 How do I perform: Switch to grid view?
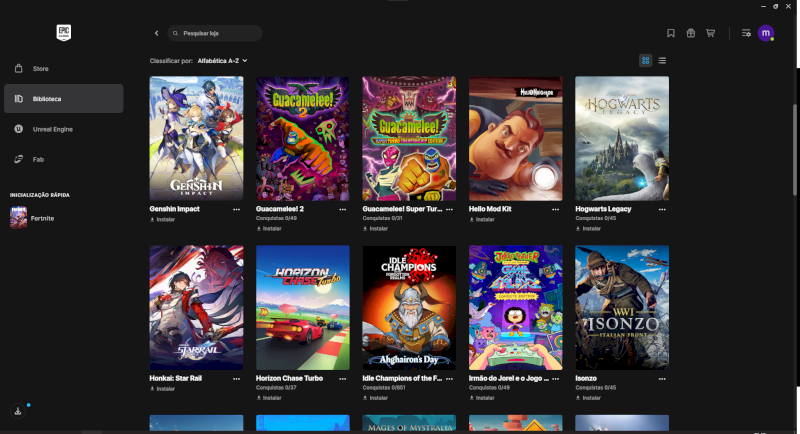point(645,61)
